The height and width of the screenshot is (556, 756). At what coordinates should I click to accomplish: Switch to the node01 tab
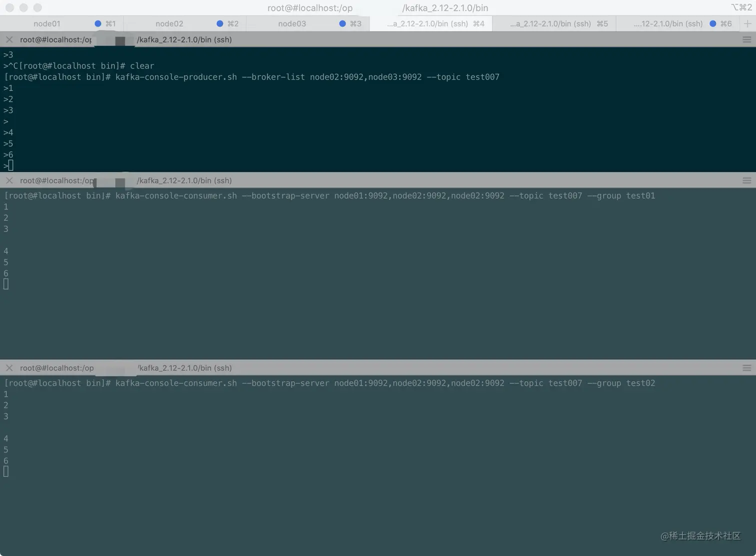[x=61, y=23]
